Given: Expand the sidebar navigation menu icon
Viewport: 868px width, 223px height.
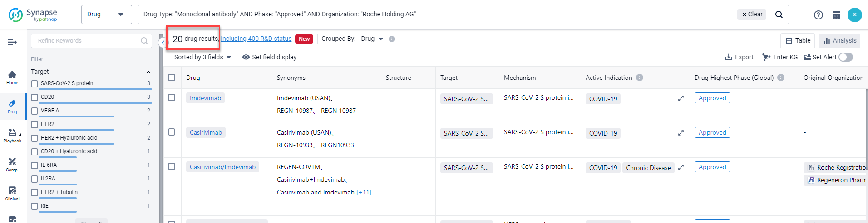Looking at the screenshot, I should point(12,42).
